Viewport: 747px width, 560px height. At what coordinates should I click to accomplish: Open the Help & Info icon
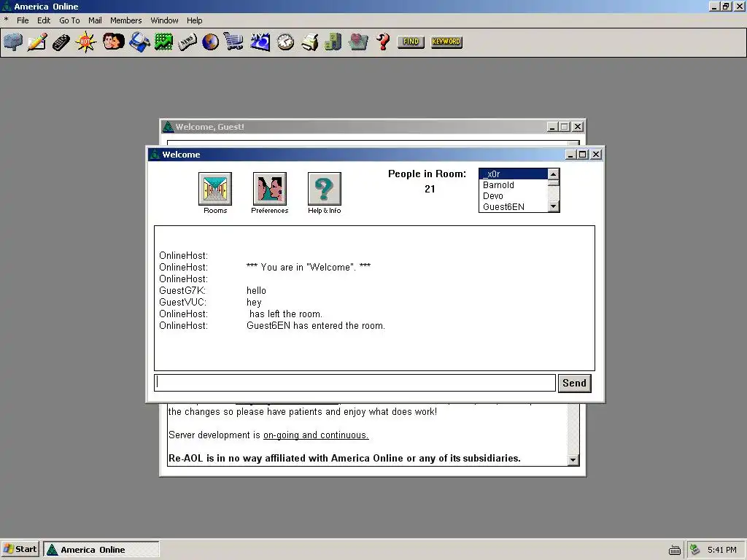325,189
